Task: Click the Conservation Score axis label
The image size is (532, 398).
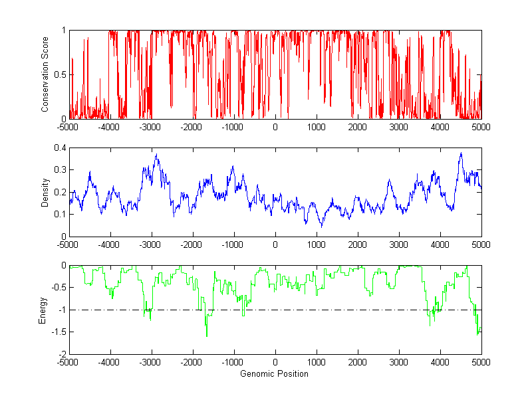Action: [45, 74]
